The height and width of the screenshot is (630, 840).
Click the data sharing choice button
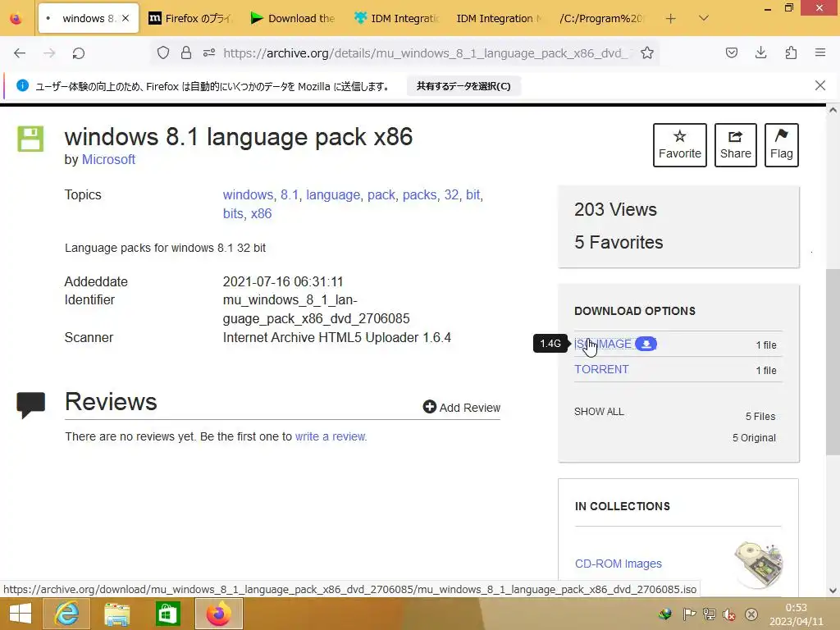point(464,86)
